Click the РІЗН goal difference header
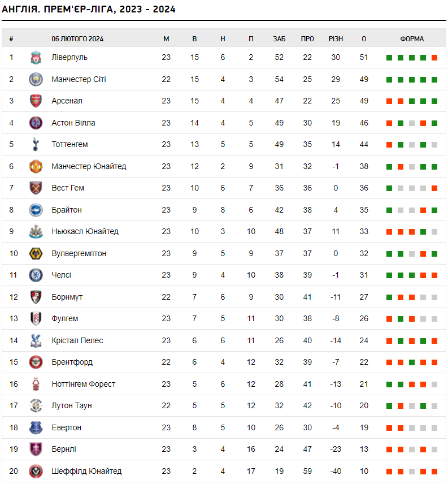448x484 pixels. tap(336, 39)
